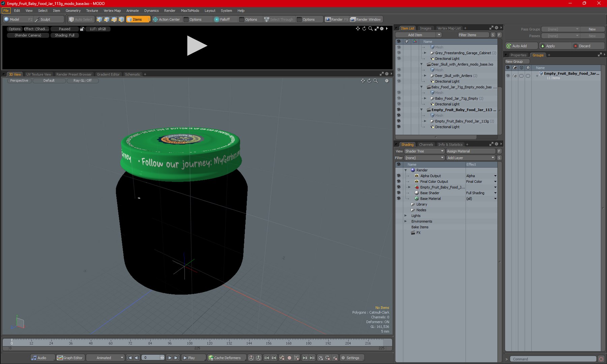Toggle visibility of Grey_Freestanding_Garage_Cabinet

[399, 53]
